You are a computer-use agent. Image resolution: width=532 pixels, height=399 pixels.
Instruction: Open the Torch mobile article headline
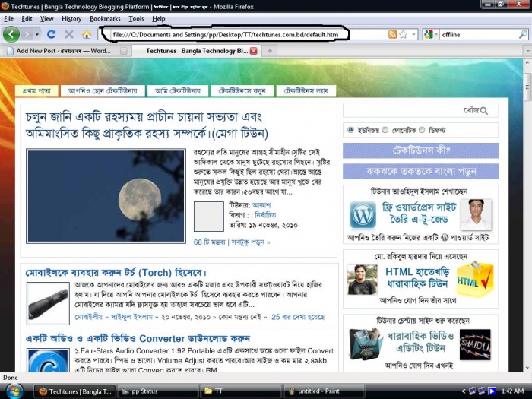[x=116, y=272]
